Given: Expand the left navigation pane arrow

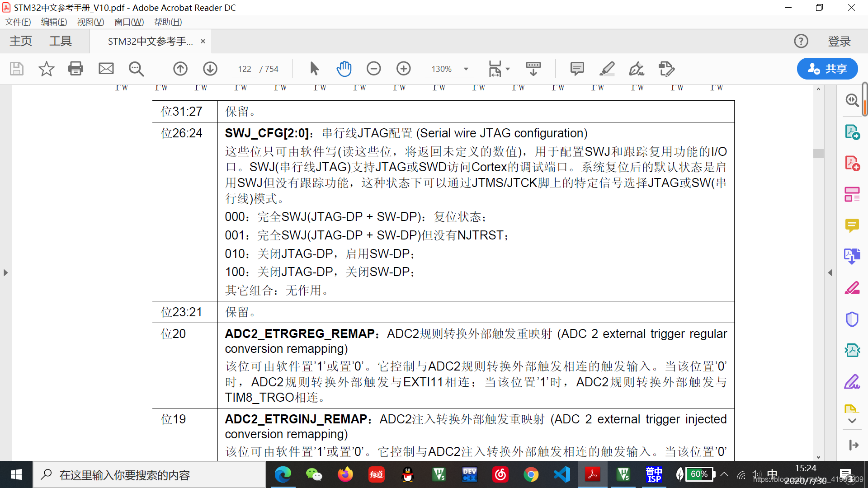Looking at the screenshot, I should (5, 272).
